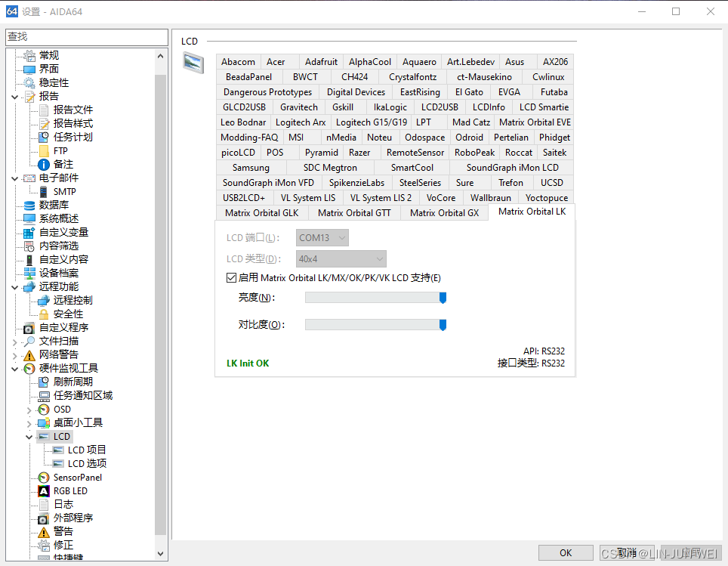This screenshot has height=566, width=728.
Task: Select the LCD 项目 tree item
Action: click(87, 450)
